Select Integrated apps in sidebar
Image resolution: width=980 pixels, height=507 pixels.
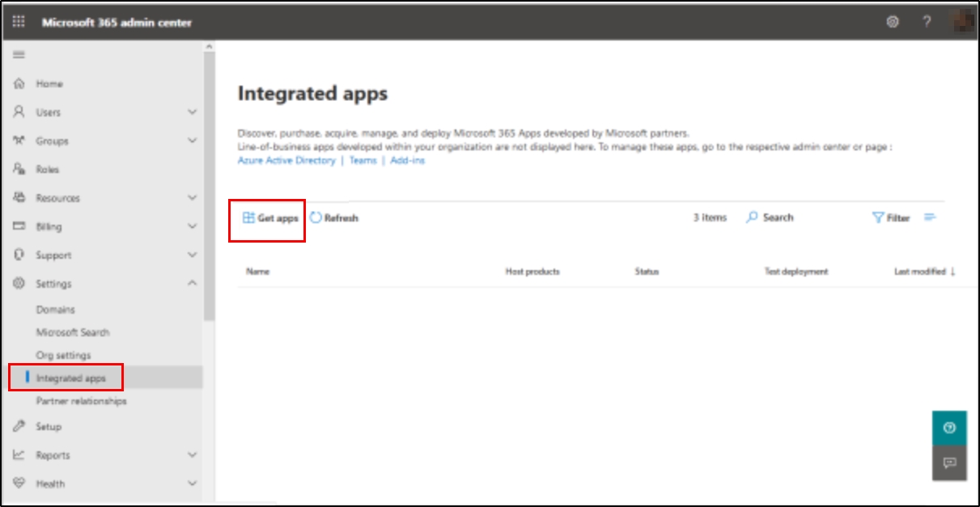point(70,378)
